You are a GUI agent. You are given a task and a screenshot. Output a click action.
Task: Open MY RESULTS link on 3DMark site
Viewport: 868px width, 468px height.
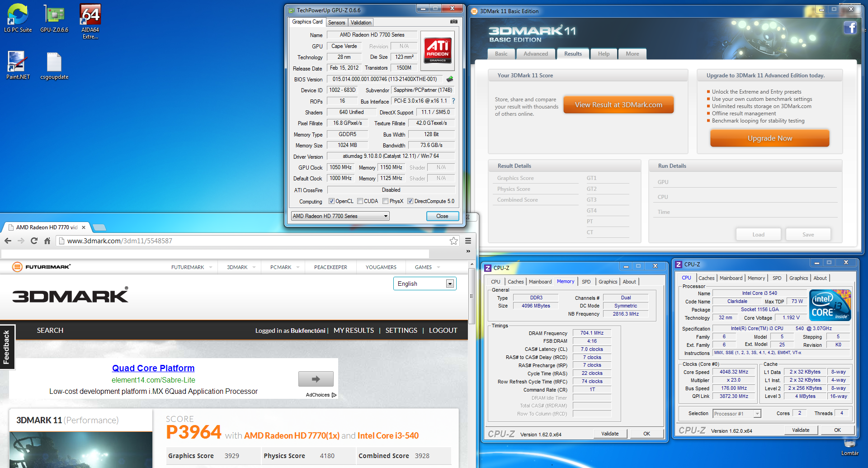point(354,331)
